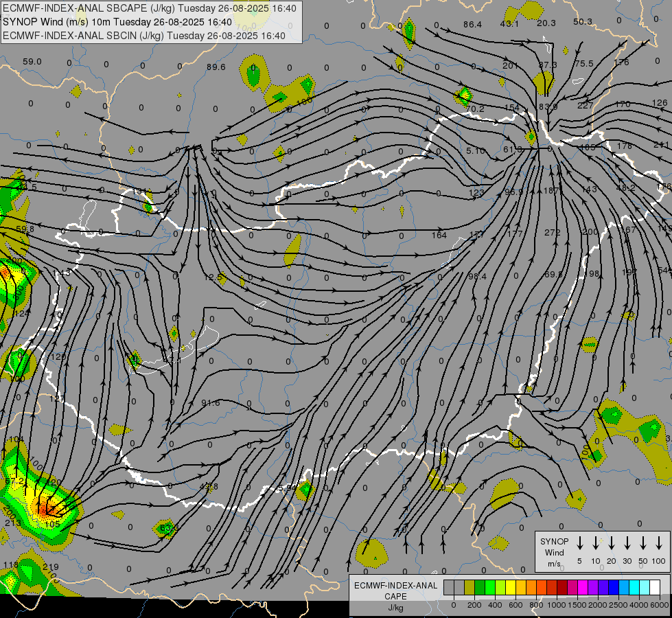The width and height of the screenshot is (672, 618).
Task: Select the SYNOP Wind 10m title line
Action: point(117,22)
